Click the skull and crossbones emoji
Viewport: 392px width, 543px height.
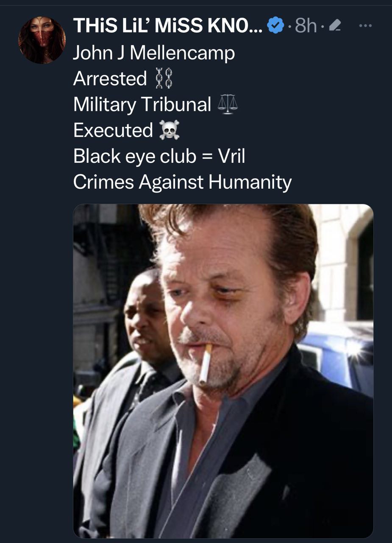169,130
